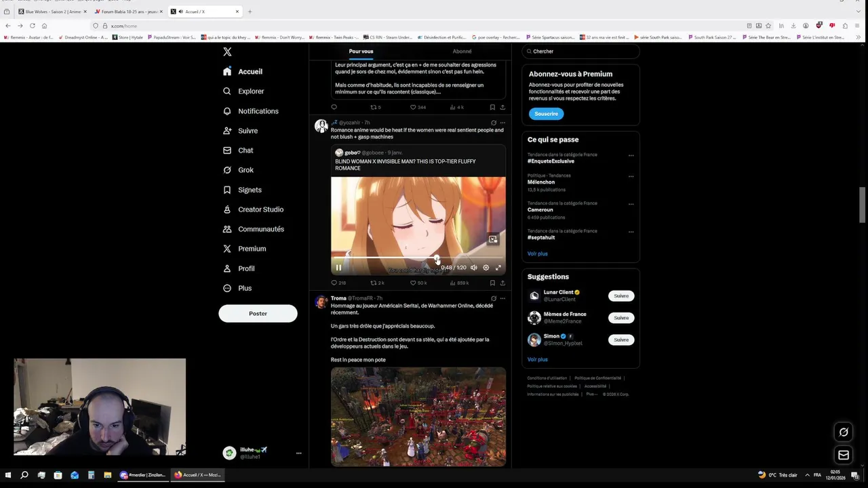The width and height of the screenshot is (868, 488).
Task: Switch to Forum Blabla 18-25 ans tab
Action: point(129,12)
